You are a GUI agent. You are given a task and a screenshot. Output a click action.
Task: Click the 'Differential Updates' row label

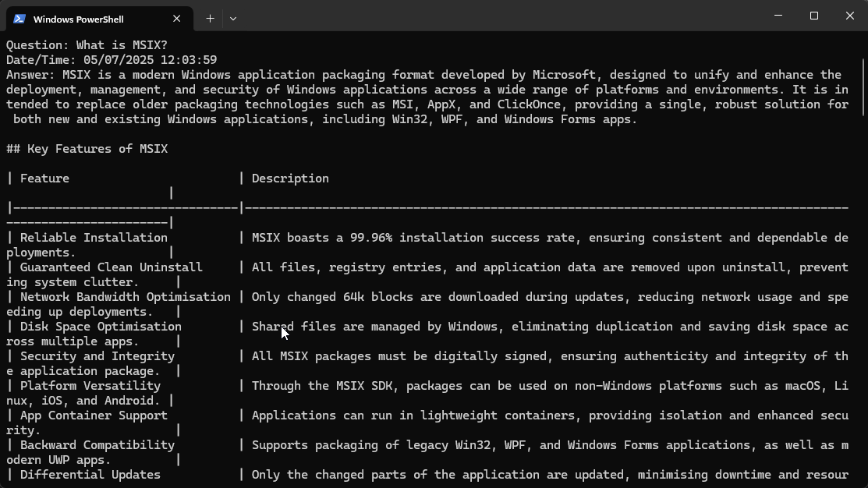point(90,475)
